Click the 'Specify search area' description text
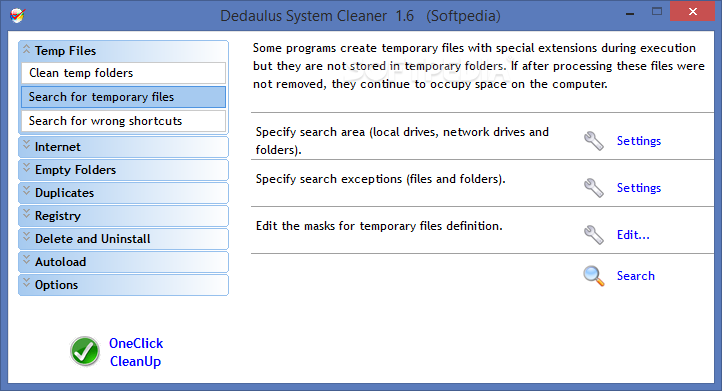722x391 pixels. click(x=402, y=141)
